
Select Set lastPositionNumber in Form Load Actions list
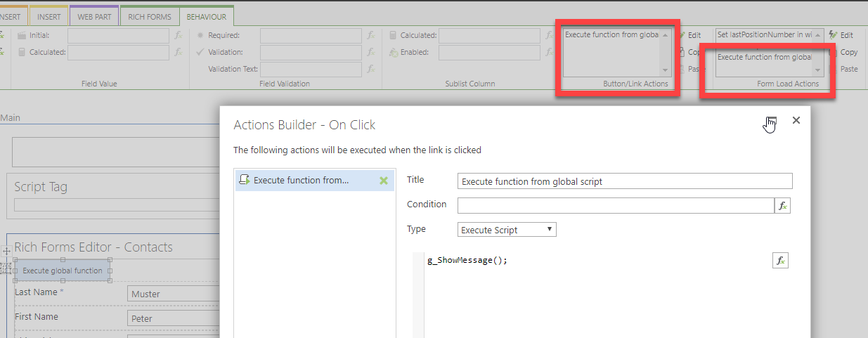click(764, 34)
